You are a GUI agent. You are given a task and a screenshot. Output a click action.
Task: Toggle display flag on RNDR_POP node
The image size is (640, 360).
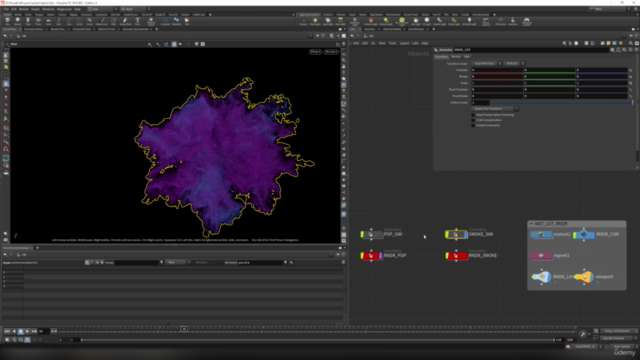coord(381,256)
